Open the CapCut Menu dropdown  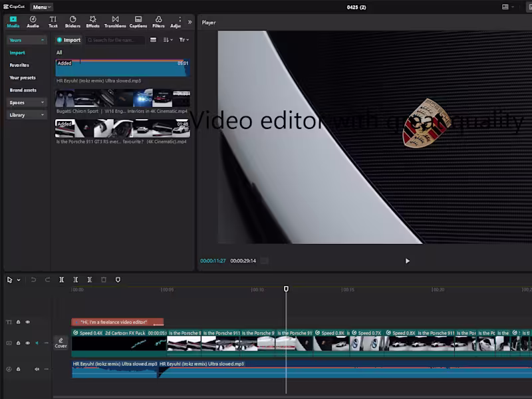pyautogui.click(x=41, y=7)
